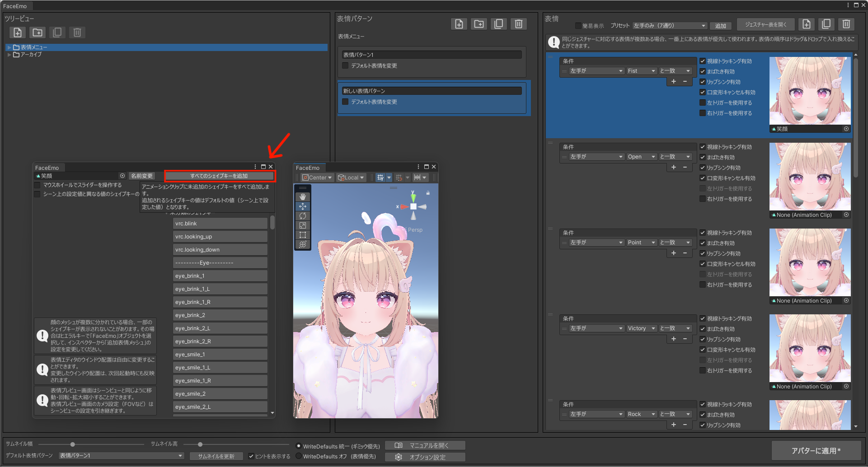Image resolution: width=868 pixels, height=467 pixels.
Task: Expand the アーカイブ tree node
Action: [x=9, y=55]
